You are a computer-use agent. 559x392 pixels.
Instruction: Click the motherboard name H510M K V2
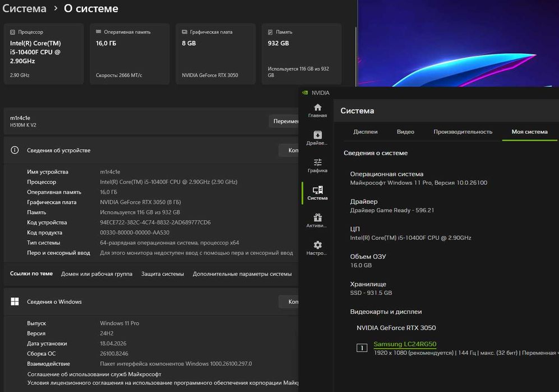23,125
